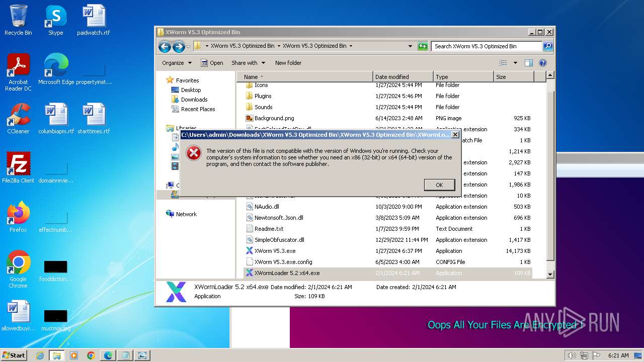Go forward in Explorer navigation
Image resolution: width=644 pixels, height=362 pixels.
tap(179, 47)
